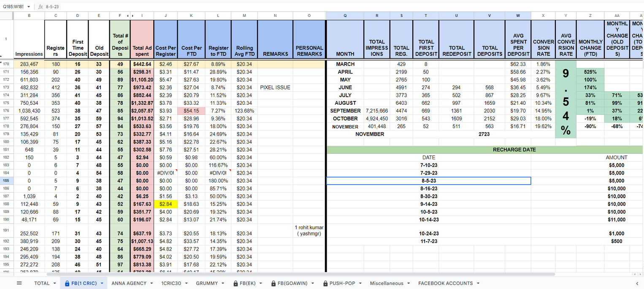
Task: Click left arrow beside column F header
Action: pos(128,16)
